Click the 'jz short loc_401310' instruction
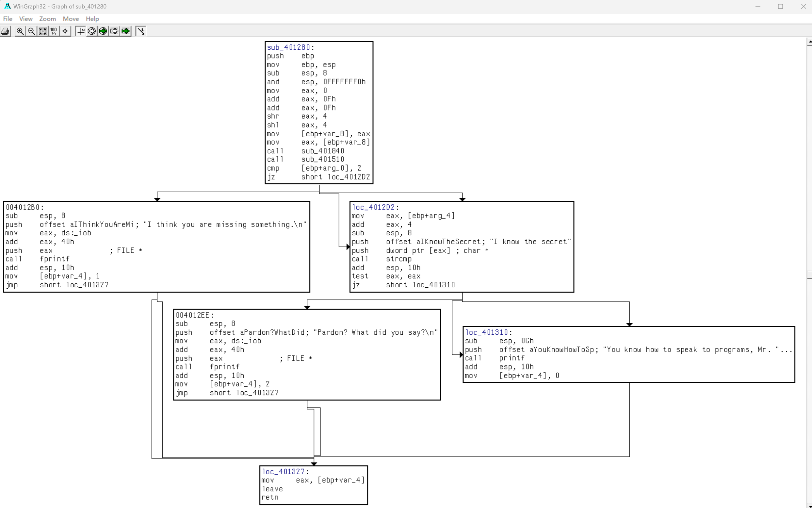 pos(403,285)
